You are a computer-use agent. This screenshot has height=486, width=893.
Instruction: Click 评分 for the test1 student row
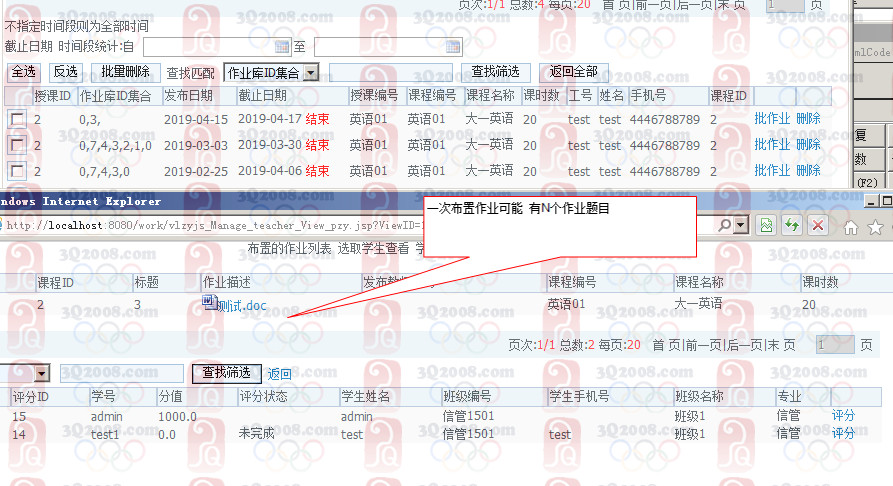pos(843,434)
